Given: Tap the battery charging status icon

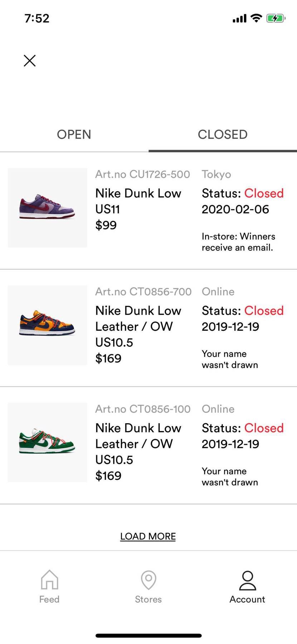Looking at the screenshot, I should click(x=276, y=18).
